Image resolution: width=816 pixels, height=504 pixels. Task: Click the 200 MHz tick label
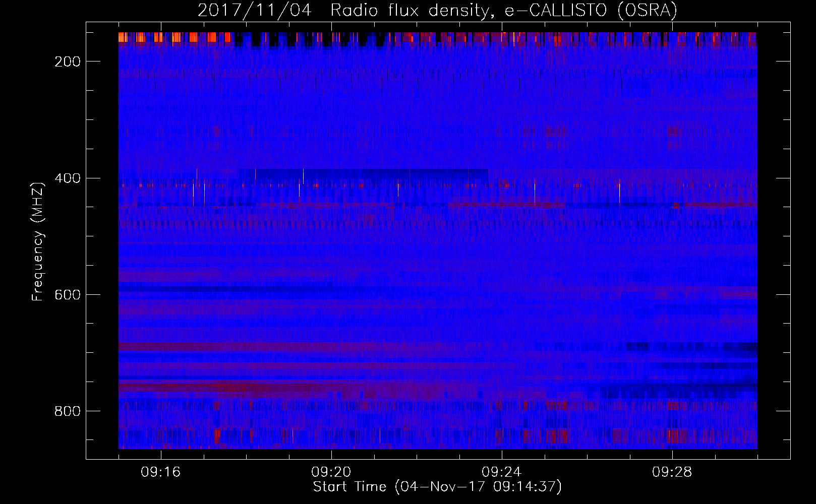[x=68, y=61]
